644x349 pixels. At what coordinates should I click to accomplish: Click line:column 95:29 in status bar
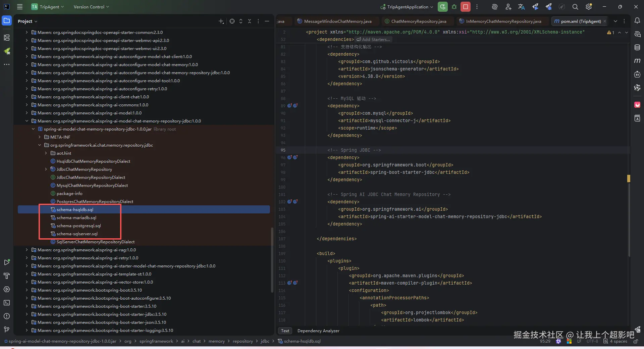(545, 341)
